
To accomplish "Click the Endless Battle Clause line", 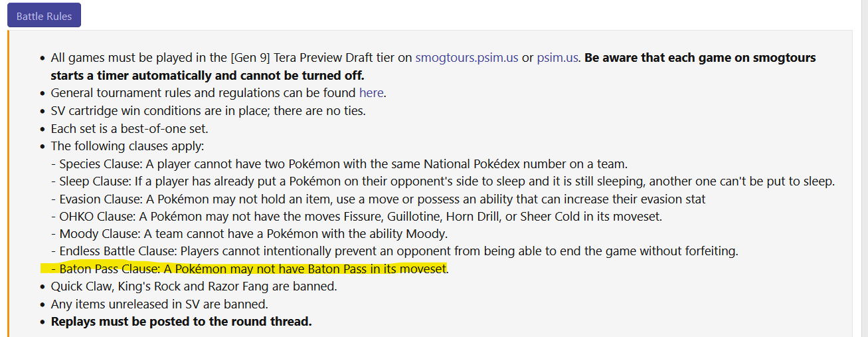I will coord(398,251).
